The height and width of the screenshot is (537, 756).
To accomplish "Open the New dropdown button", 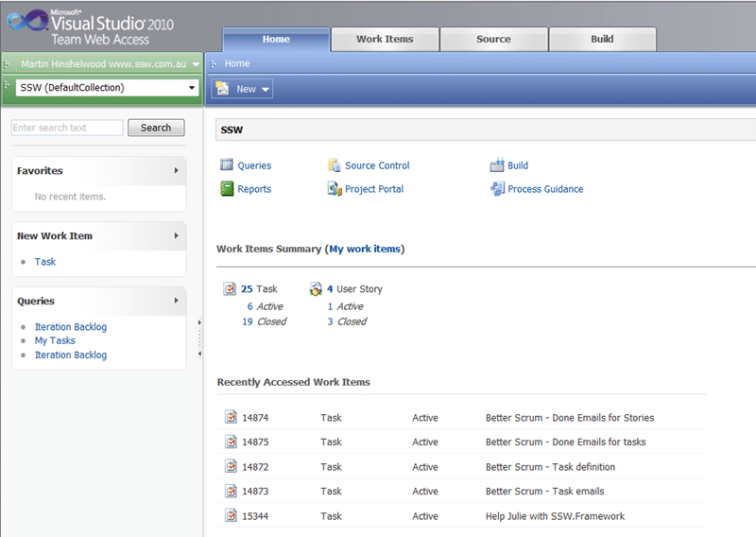I will click(243, 89).
